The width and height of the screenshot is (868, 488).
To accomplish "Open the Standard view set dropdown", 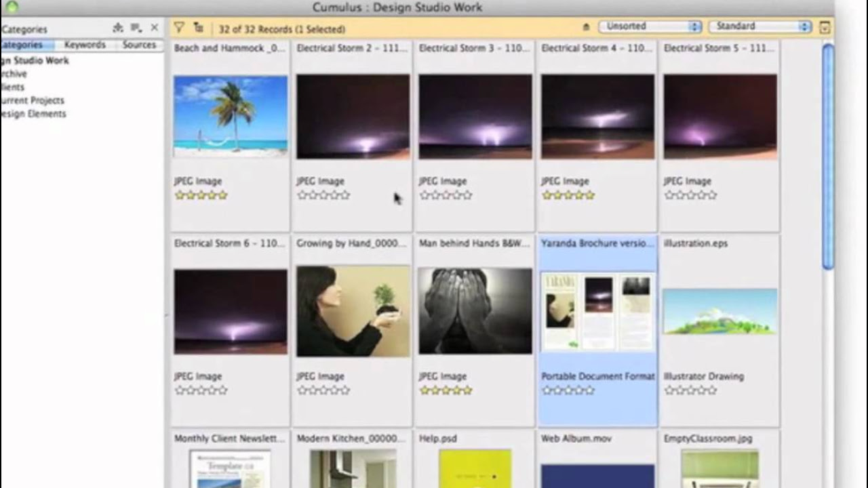I will click(759, 26).
